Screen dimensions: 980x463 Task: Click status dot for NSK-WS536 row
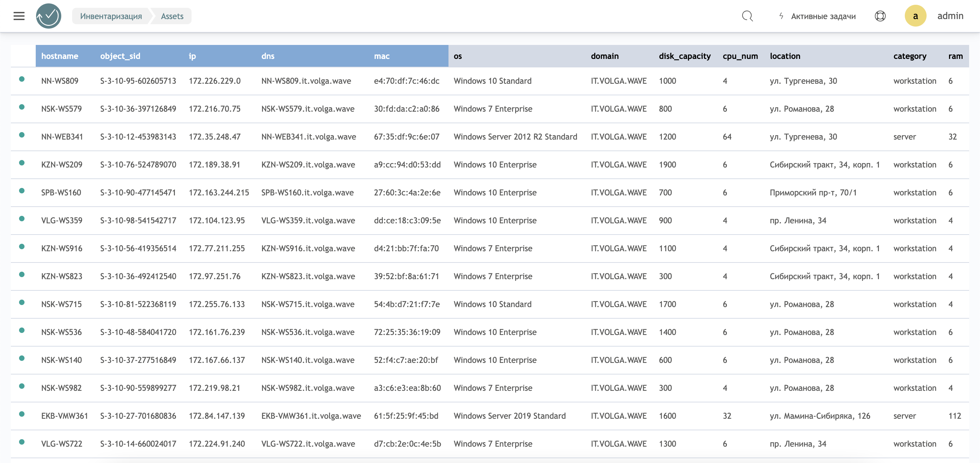coord(22,331)
